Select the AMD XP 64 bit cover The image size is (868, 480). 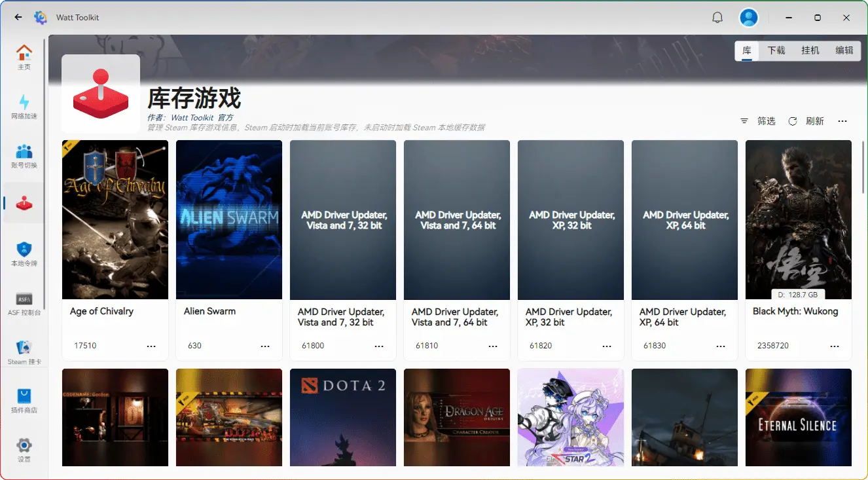685,219
